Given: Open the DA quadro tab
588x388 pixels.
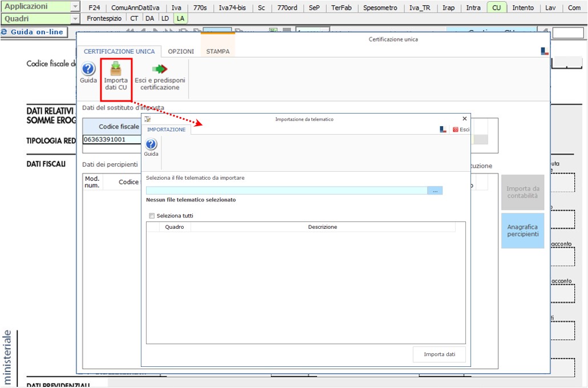Looking at the screenshot, I should pyautogui.click(x=149, y=18).
